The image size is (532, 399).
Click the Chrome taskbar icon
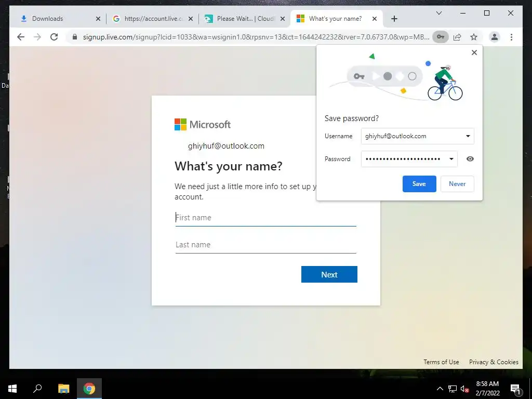tap(89, 389)
